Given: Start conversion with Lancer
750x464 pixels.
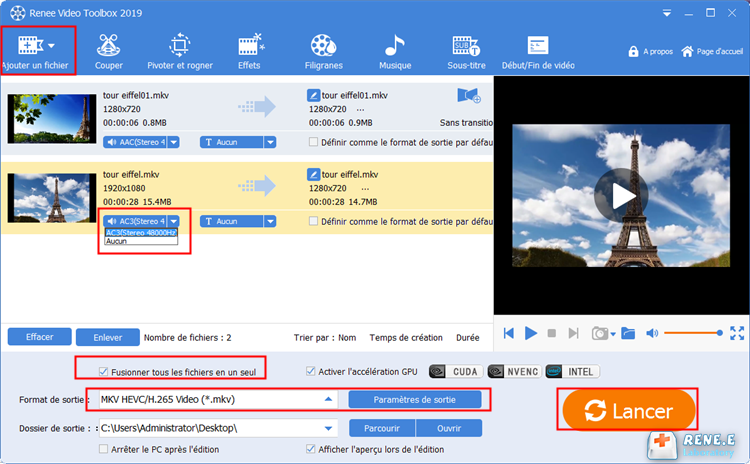Looking at the screenshot, I should coord(628,410).
